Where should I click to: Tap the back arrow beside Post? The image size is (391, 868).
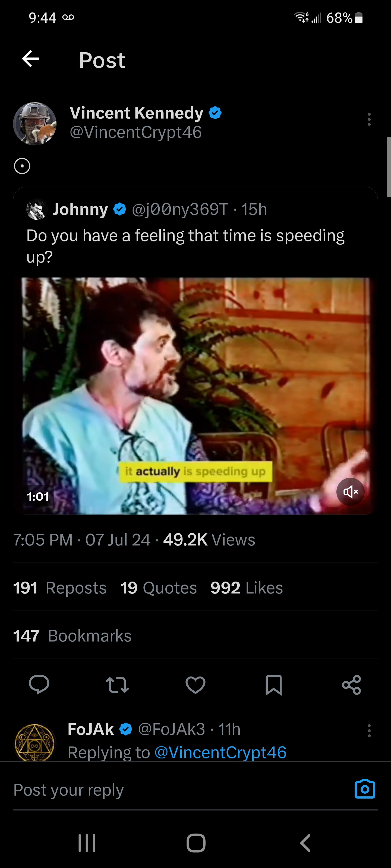point(31,59)
